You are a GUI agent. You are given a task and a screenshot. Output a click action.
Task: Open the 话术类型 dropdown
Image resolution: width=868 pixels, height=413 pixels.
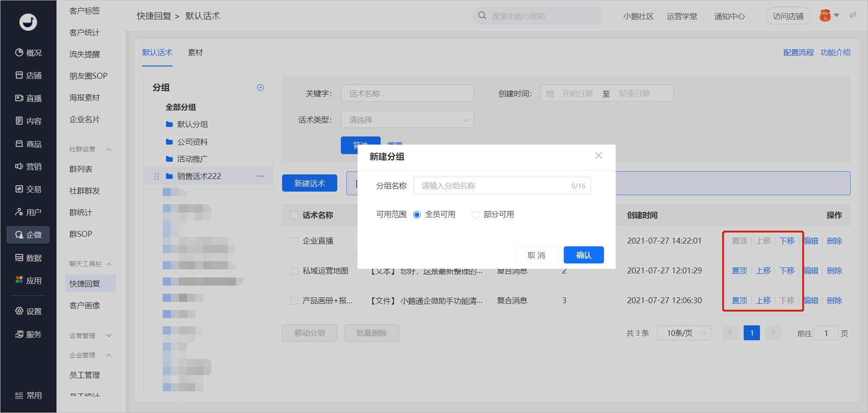click(407, 120)
